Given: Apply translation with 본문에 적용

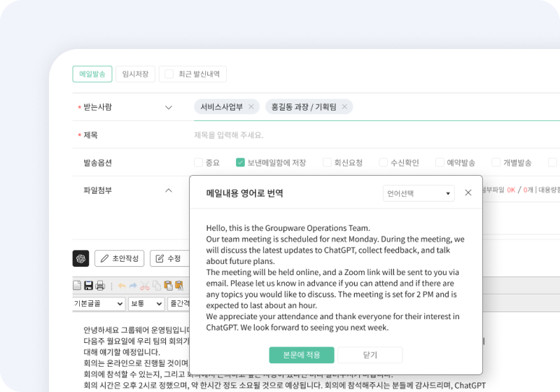Looking at the screenshot, I should pos(302,355).
